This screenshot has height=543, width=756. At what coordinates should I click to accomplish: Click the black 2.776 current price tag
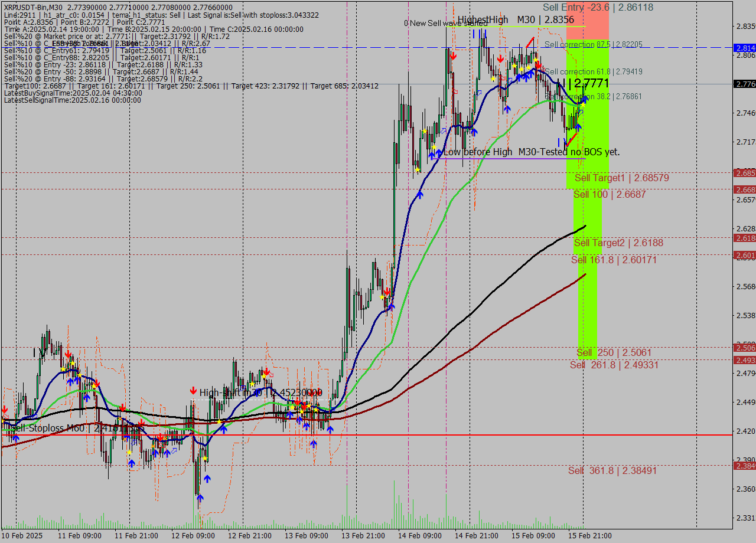tap(744, 84)
